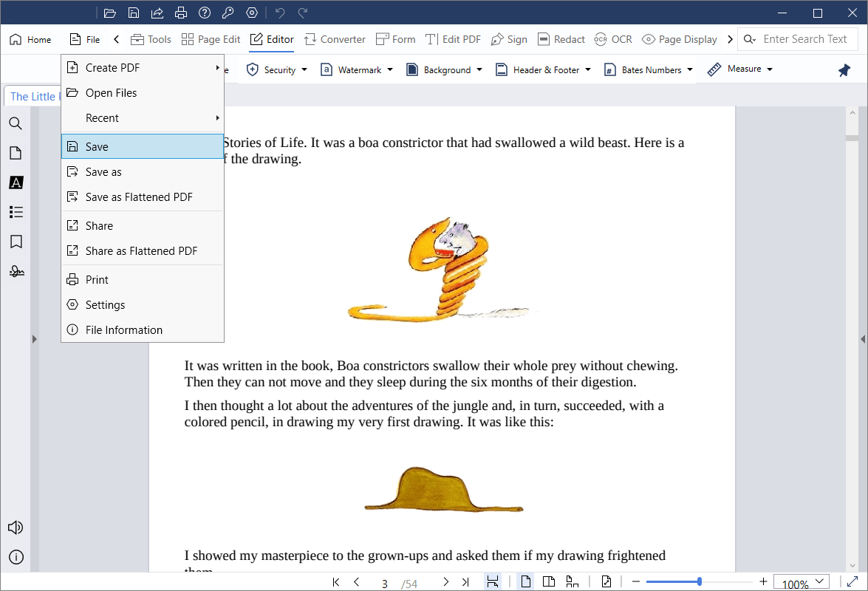Click the Enter Search Text field

[x=805, y=39]
